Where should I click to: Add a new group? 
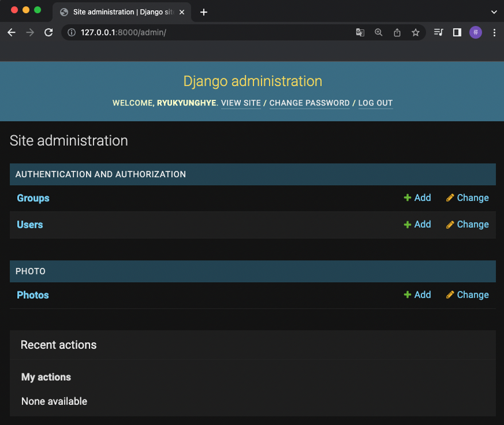(x=417, y=198)
